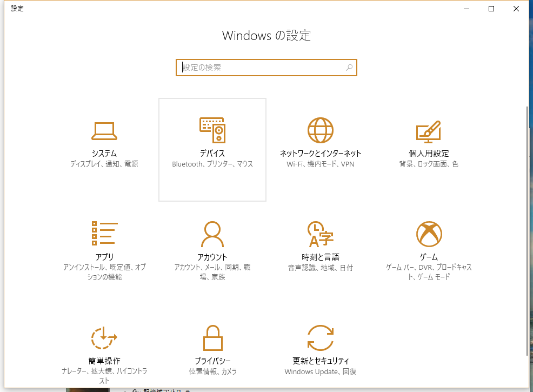Click 'Bluetooth、プリンター、マウス' description text
The width and height of the screenshot is (533, 392).
pyautogui.click(x=212, y=164)
